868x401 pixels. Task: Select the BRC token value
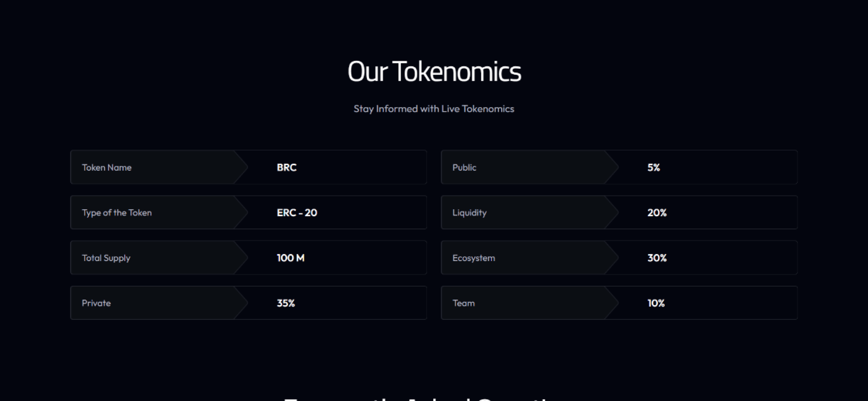point(287,167)
